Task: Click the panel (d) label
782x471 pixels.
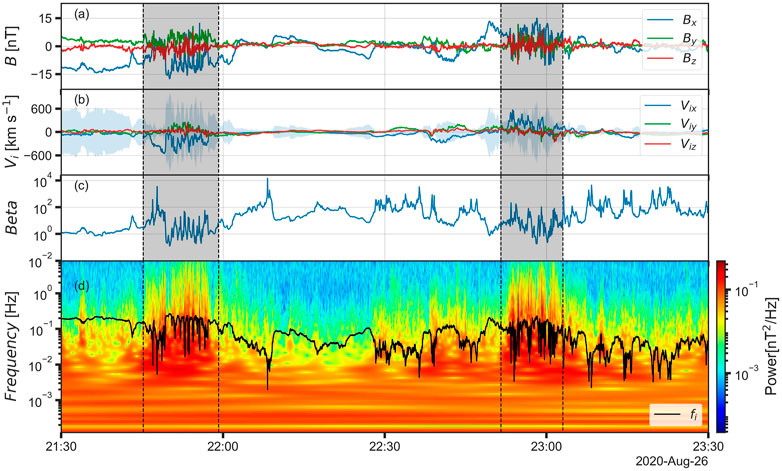Action: pos(81,286)
